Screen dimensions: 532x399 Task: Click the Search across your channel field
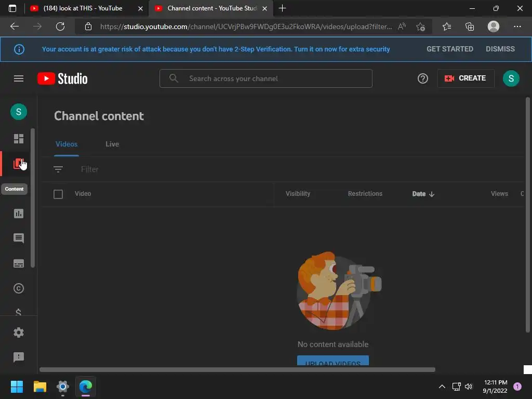(x=265, y=78)
